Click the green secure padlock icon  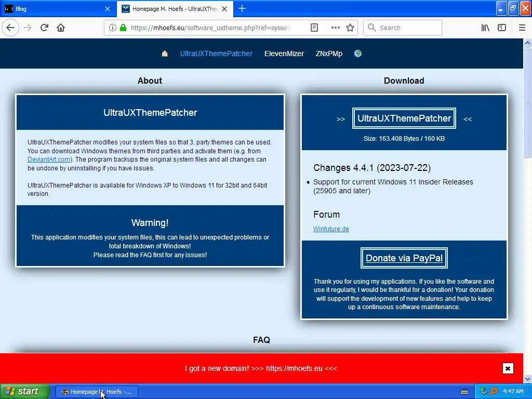(x=123, y=28)
